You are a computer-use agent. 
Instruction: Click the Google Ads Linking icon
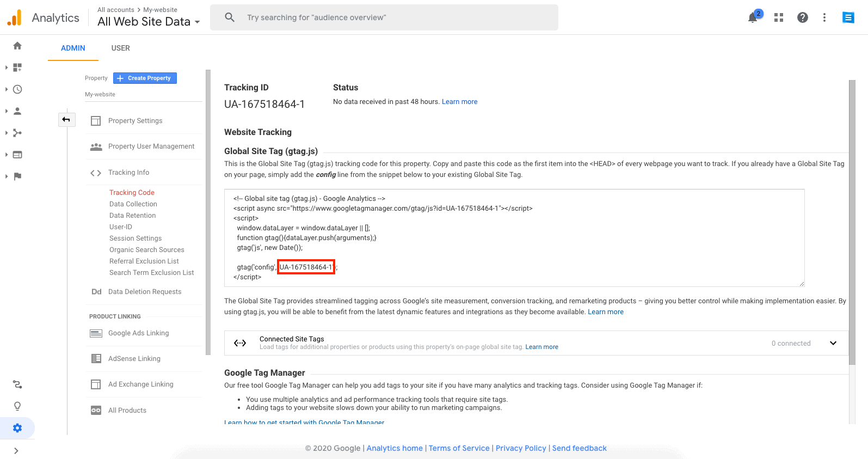pos(96,333)
